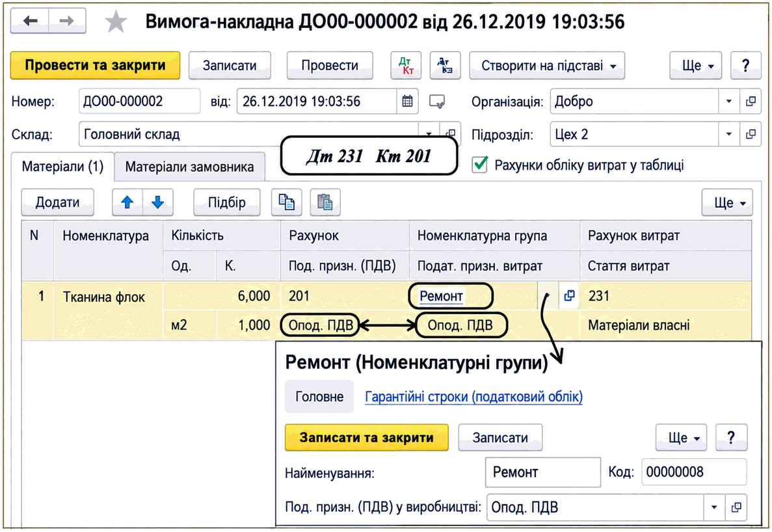The image size is (772, 532).
Task: Click the Номер field ДО00-000002
Action: click(139, 101)
